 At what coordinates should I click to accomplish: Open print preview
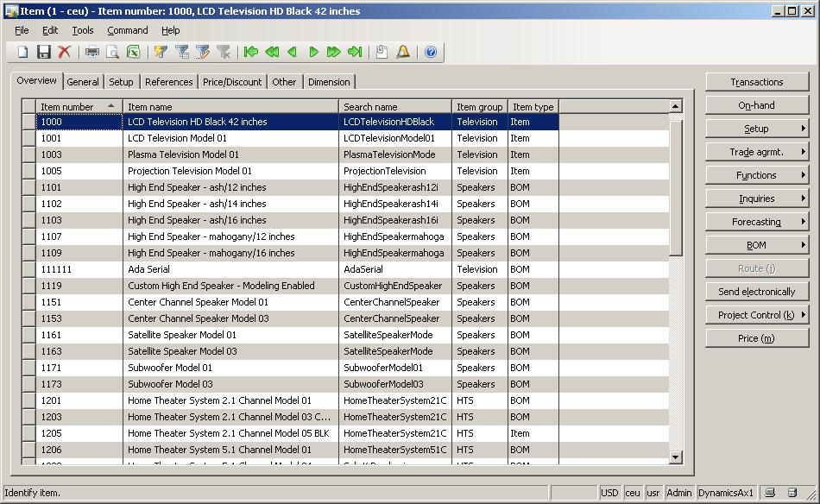(x=112, y=51)
